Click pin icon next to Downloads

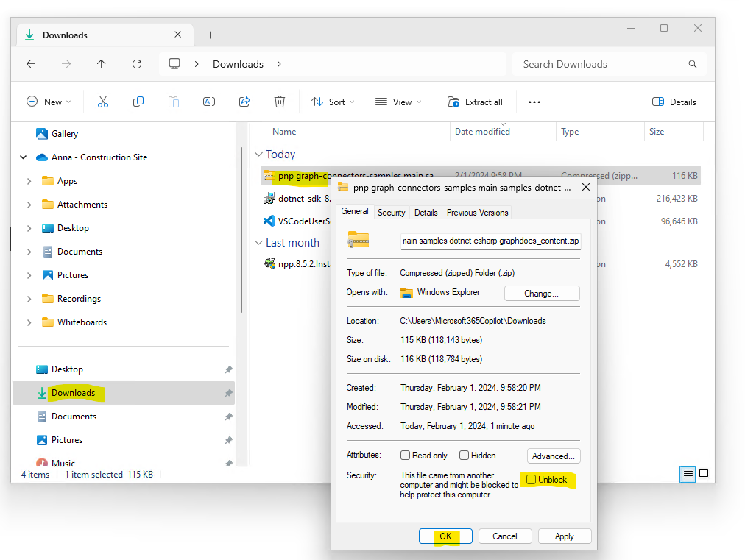click(228, 393)
